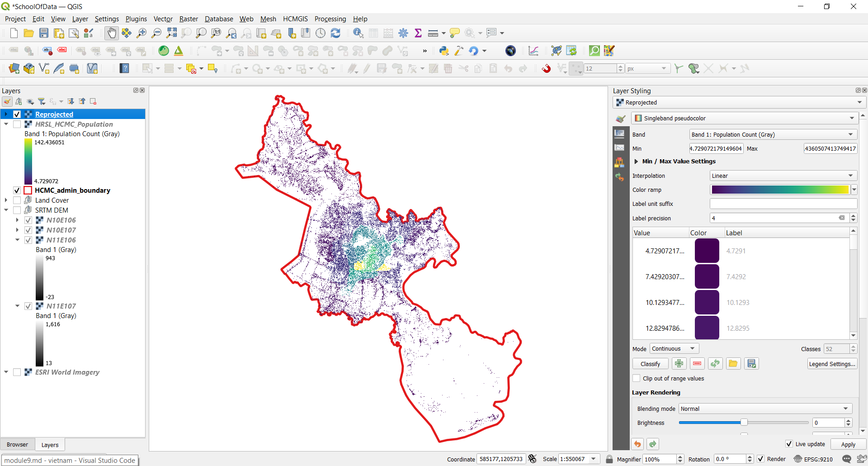The height and width of the screenshot is (466, 868).
Task: Open log messages speech bubble in status bar
Action: click(x=846, y=459)
